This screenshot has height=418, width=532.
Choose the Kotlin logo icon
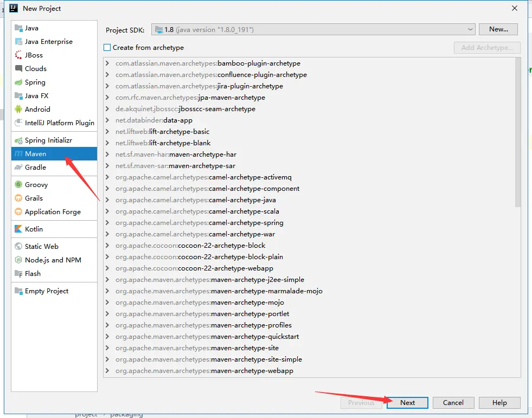click(x=18, y=229)
